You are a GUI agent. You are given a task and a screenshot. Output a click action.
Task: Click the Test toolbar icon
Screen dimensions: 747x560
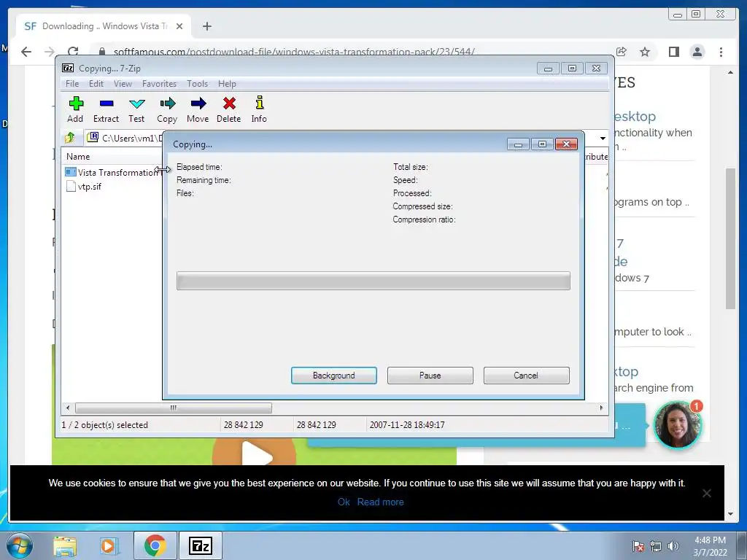pyautogui.click(x=136, y=109)
